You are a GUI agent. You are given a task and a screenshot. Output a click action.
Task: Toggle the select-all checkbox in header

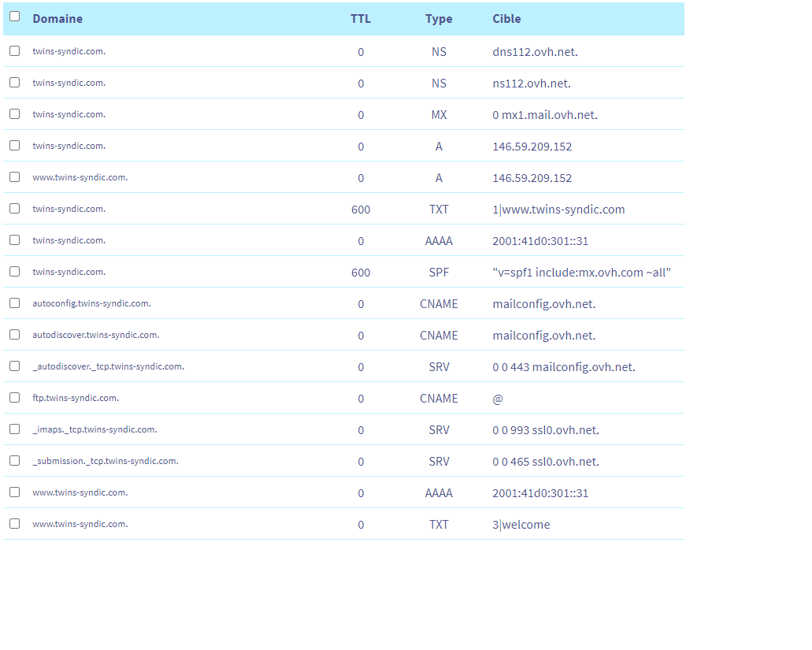(x=14, y=17)
